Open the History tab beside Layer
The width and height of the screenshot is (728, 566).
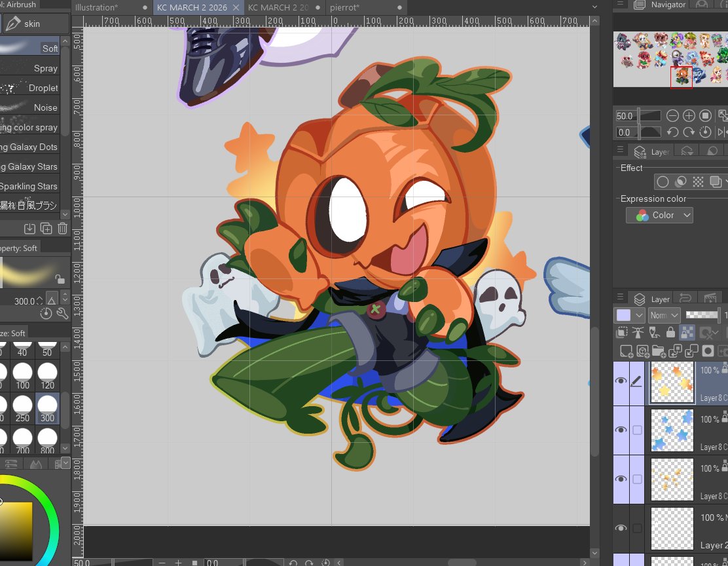click(685, 298)
